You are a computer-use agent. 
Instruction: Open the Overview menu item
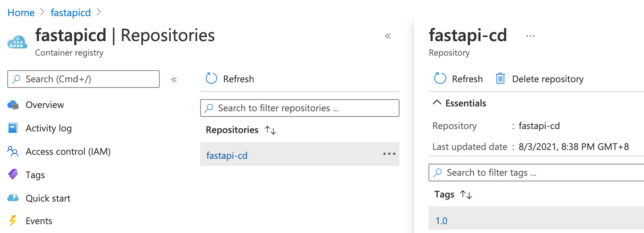[x=45, y=105]
